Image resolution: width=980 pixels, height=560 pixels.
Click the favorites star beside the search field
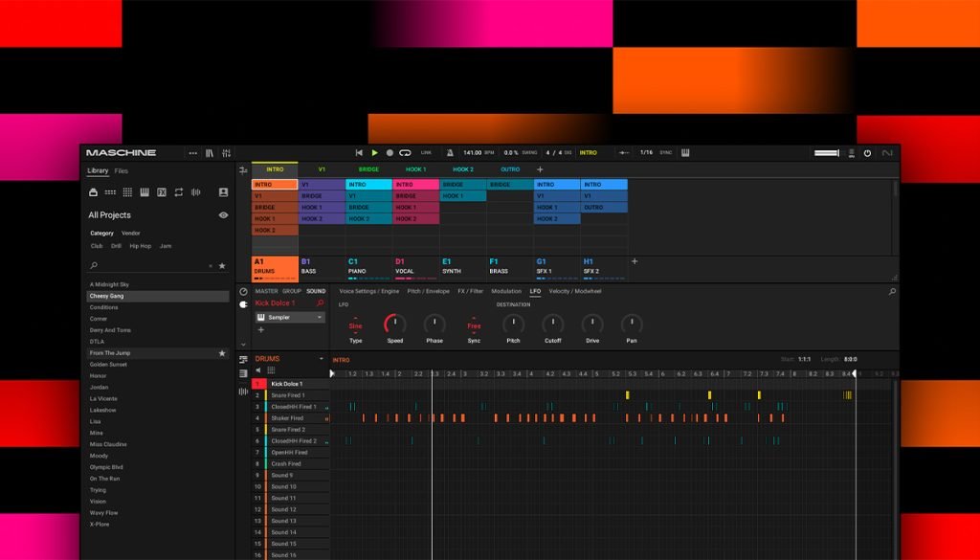[222, 265]
